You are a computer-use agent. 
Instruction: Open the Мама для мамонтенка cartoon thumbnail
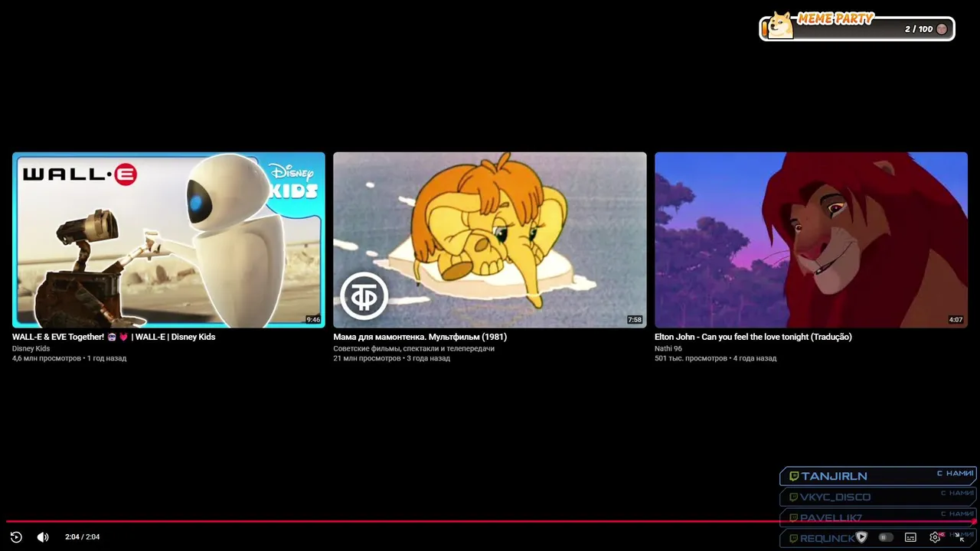click(490, 240)
